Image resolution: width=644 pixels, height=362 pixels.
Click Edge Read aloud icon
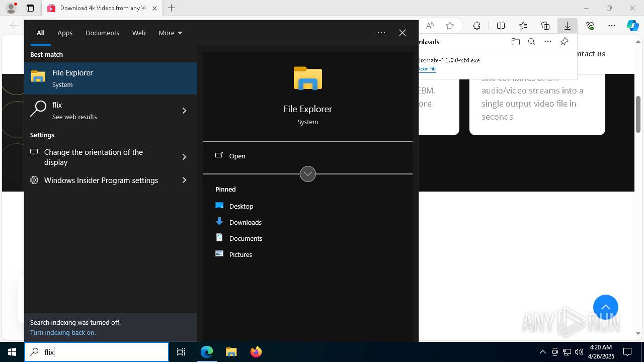tap(430, 26)
